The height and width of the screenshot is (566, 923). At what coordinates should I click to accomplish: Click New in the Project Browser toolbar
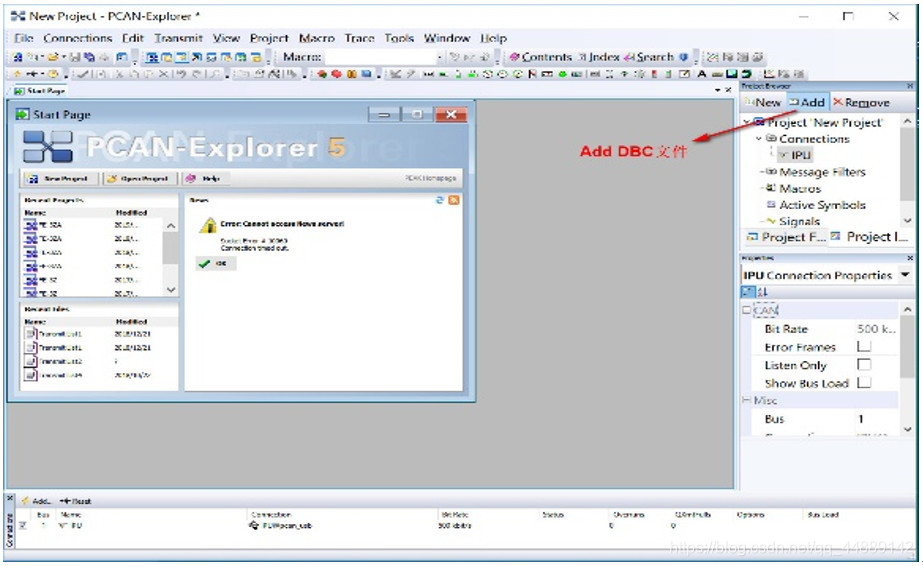(763, 102)
